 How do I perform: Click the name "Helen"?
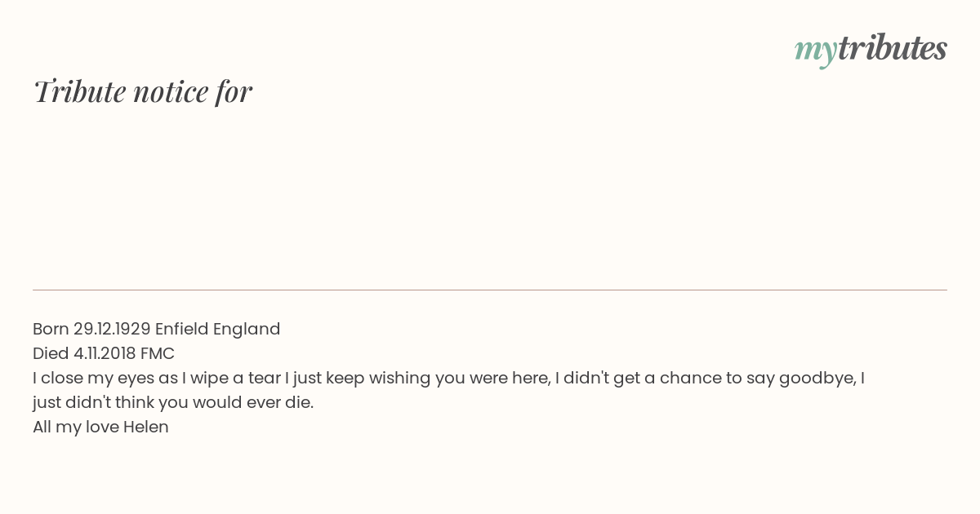point(146,427)
